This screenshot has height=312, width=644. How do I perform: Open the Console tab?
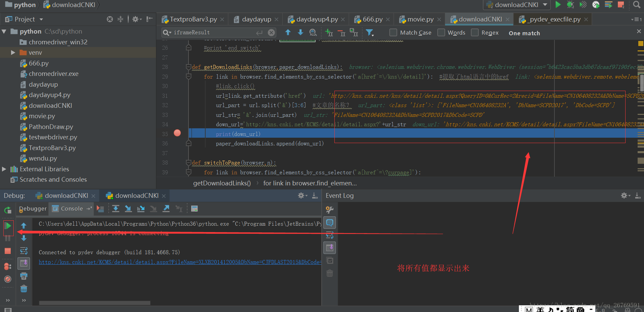(71, 209)
